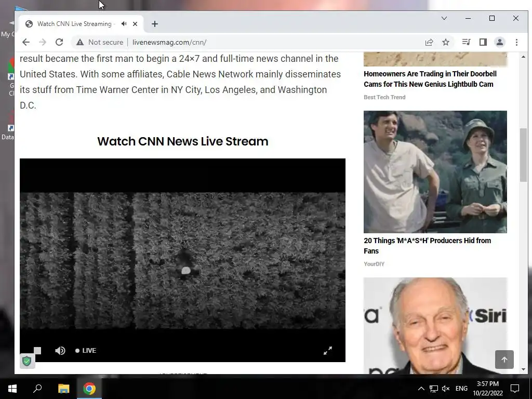This screenshot has width=532, height=399.
Task: Open the Not secure site info warning
Action: click(x=100, y=42)
